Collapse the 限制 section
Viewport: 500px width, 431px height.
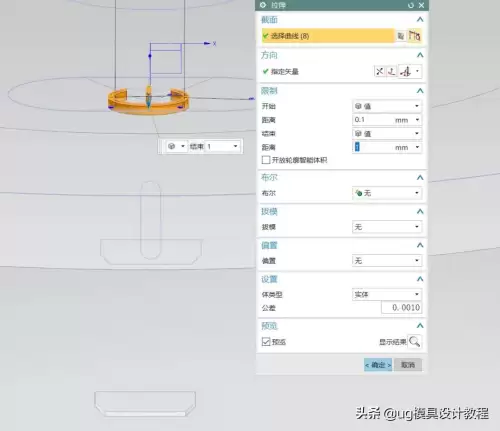tap(420, 91)
